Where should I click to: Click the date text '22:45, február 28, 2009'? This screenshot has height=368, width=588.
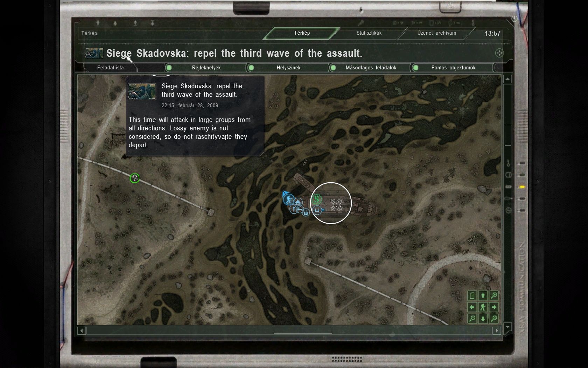pos(190,105)
